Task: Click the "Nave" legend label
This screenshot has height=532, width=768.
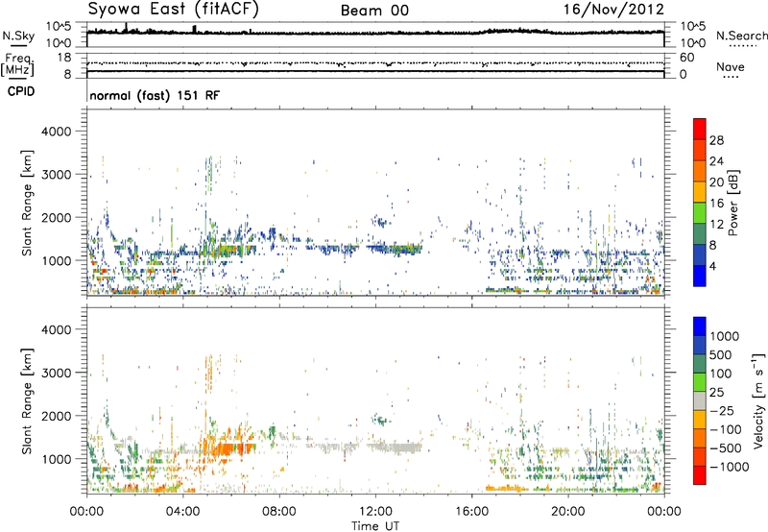Action: pos(731,66)
